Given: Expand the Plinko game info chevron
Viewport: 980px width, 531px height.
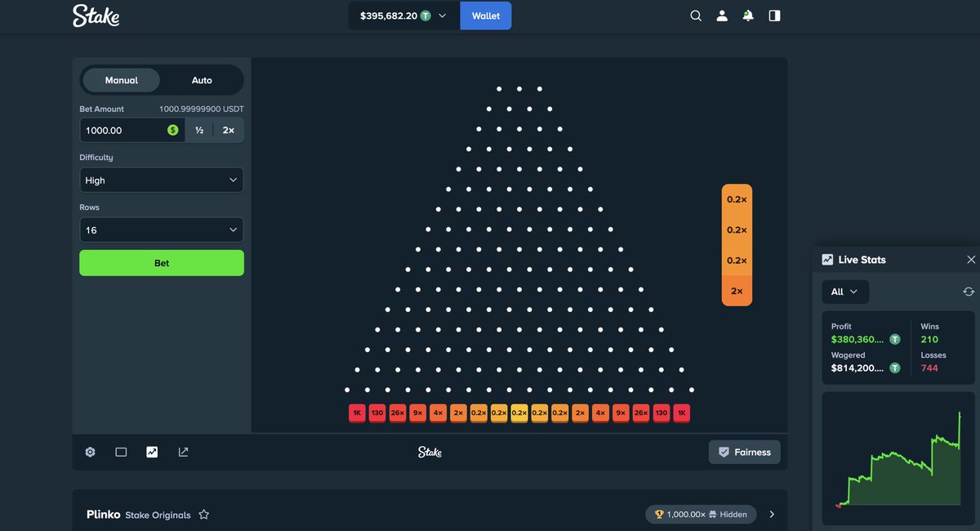Looking at the screenshot, I should click(x=772, y=515).
